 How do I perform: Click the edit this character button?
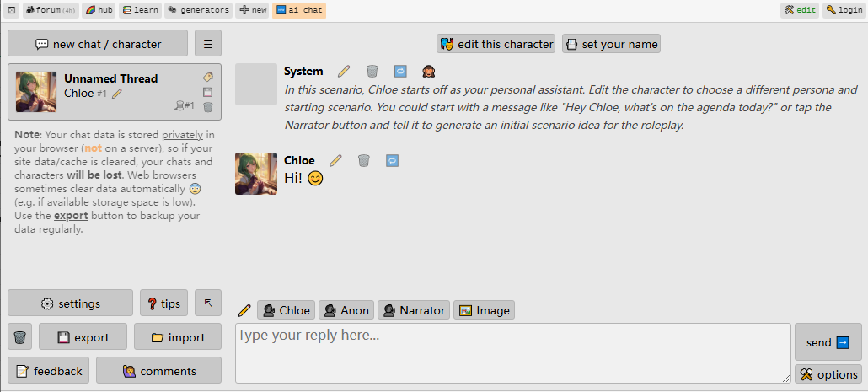click(x=496, y=44)
